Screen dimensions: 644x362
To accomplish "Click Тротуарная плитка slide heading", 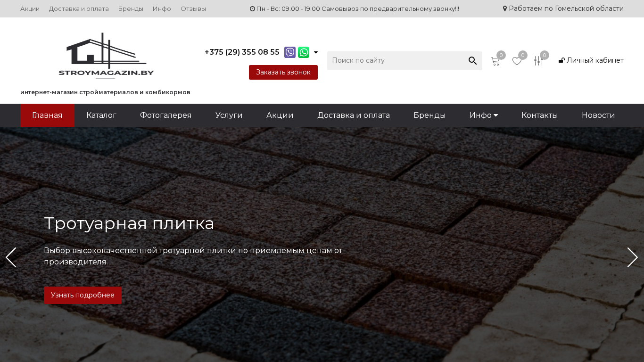I will tap(129, 223).
